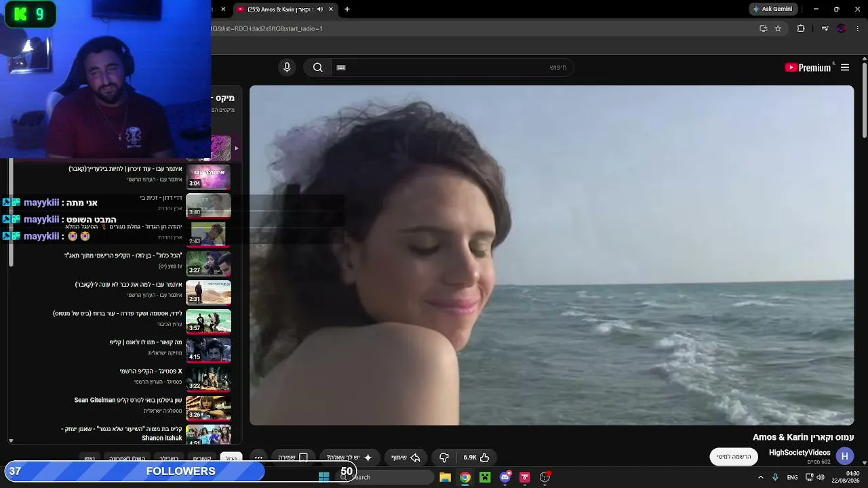Show hidden system tray icons

click(760, 477)
